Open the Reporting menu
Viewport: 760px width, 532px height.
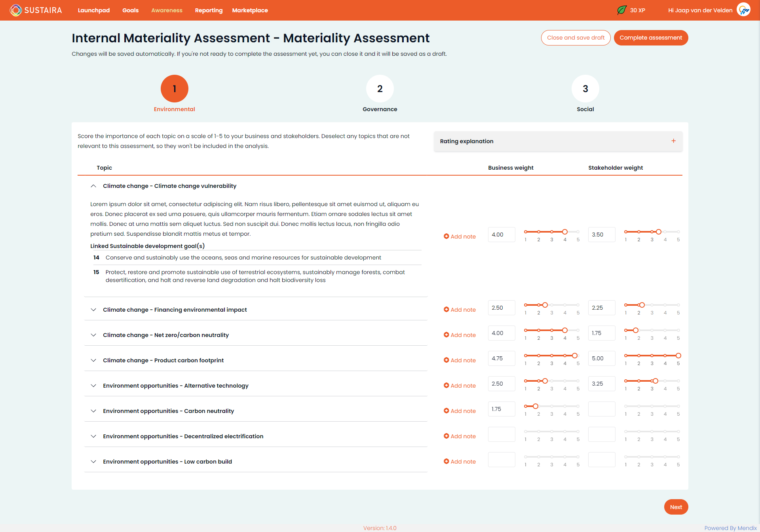tap(209, 10)
